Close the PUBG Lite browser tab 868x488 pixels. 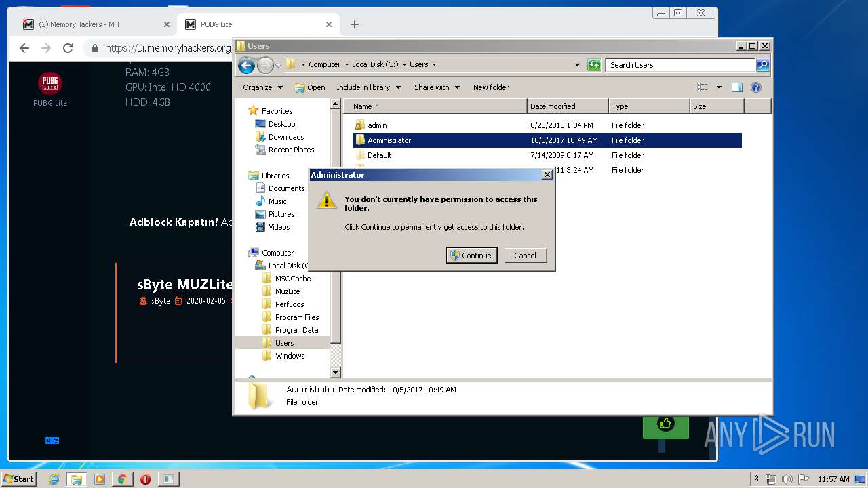coord(329,24)
